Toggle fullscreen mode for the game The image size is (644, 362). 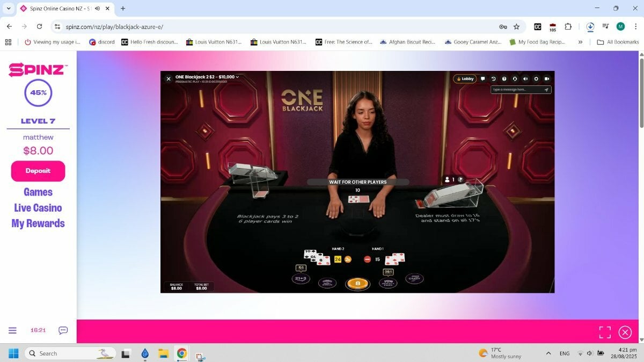pos(605,332)
